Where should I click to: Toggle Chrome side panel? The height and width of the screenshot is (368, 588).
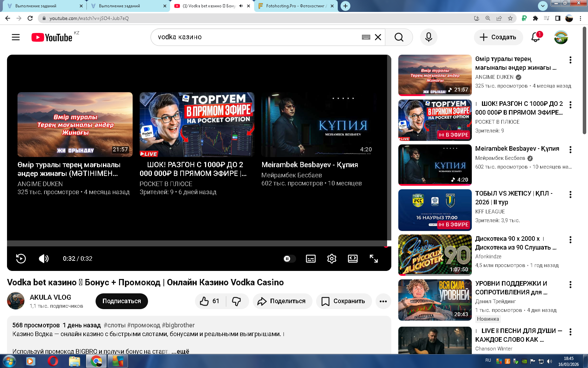point(558,18)
